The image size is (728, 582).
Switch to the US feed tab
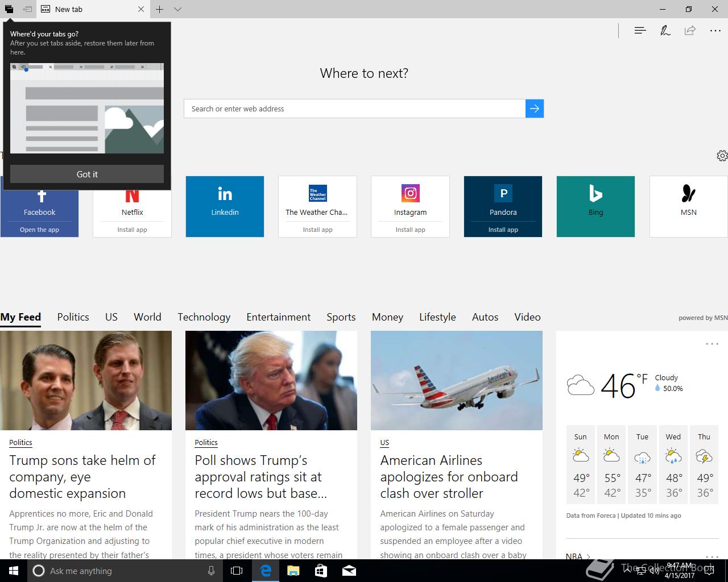pyautogui.click(x=111, y=317)
